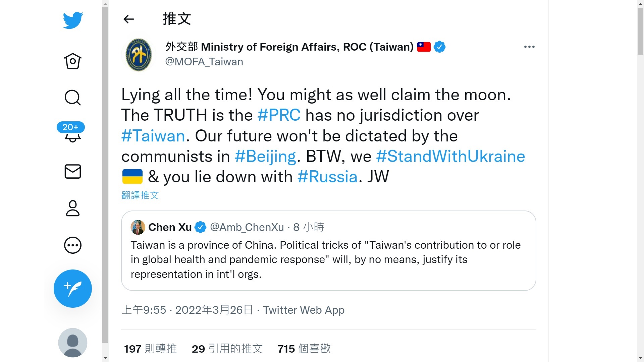
Task: Compose a new tweet with feather button
Action: coord(72,289)
